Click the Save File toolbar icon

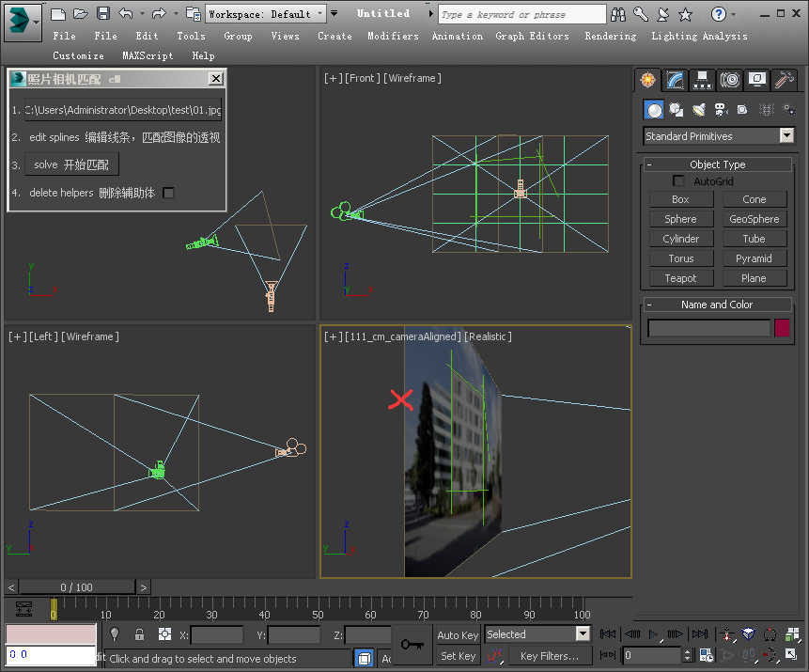click(x=103, y=13)
